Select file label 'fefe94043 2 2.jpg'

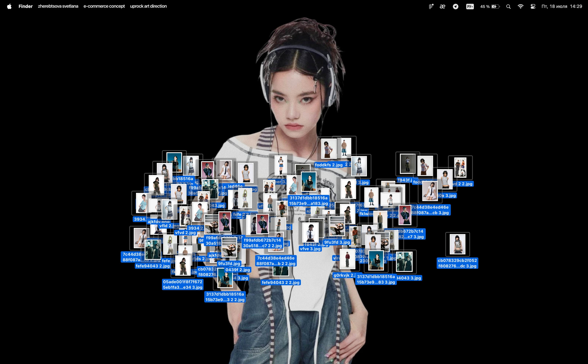281,282
